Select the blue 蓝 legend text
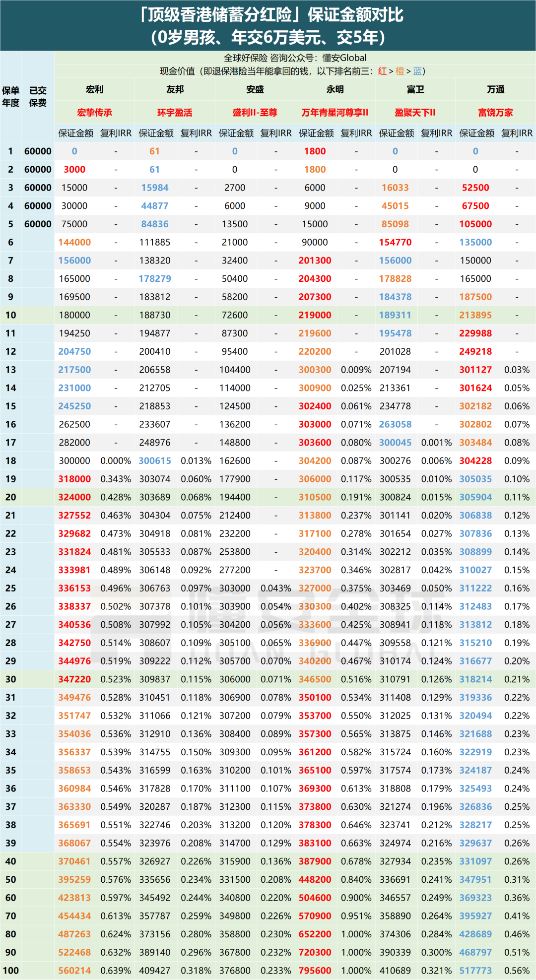Viewport: 536px width, 980px height. click(x=417, y=71)
